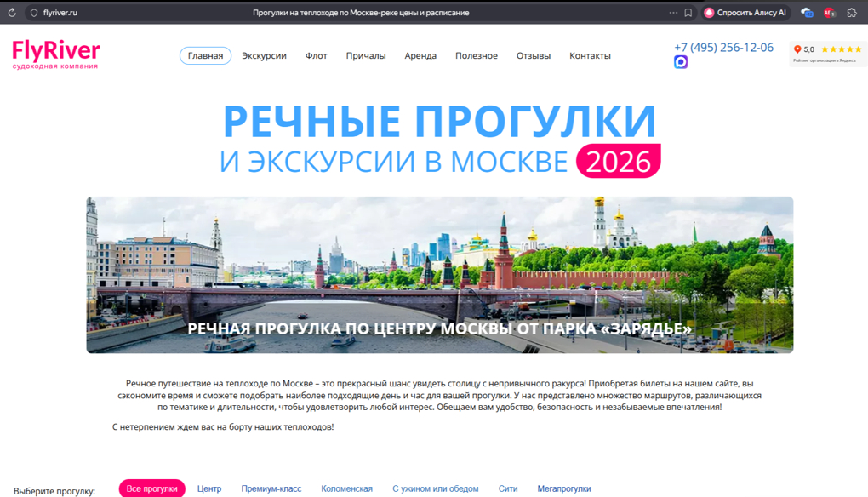Bookmark this page with the bookmark icon
Image resolution: width=868 pixels, height=497 pixels.
(x=688, y=13)
